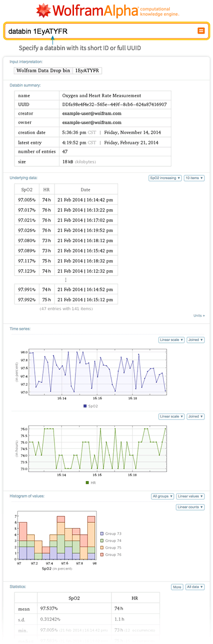This screenshot has width=213, height=644.
Task: Click Date column header in underlying data
Action: click(85, 190)
